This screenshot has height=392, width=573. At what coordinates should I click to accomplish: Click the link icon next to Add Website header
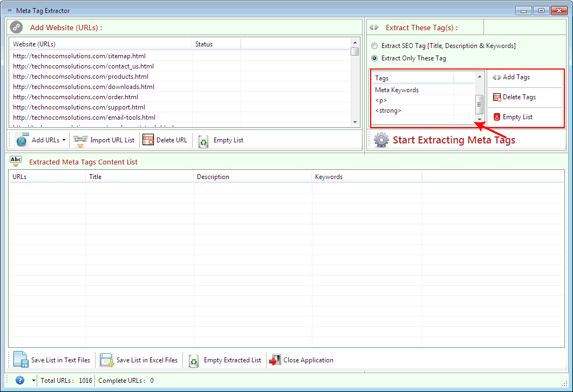(16, 27)
